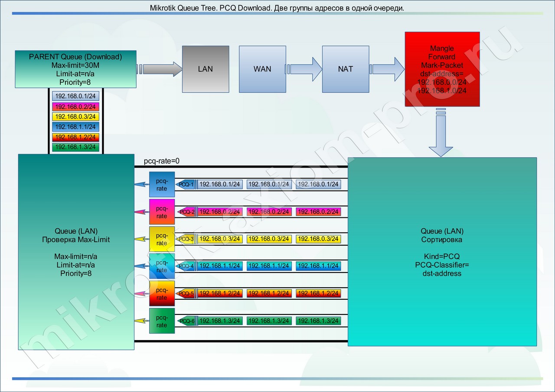Select the yellow pcq-rate box in the PCQ-3 row
The width and height of the screenshot is (555, 392).
pos(162,239)
